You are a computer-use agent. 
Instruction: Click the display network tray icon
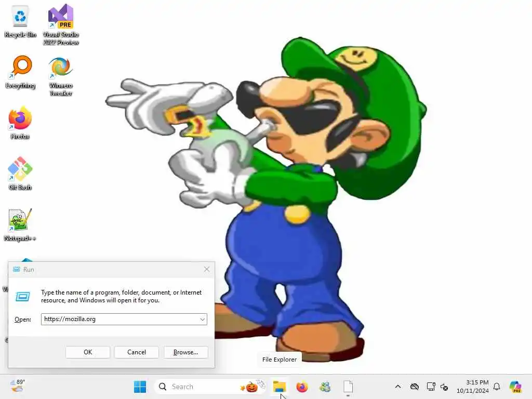point(431,387)
